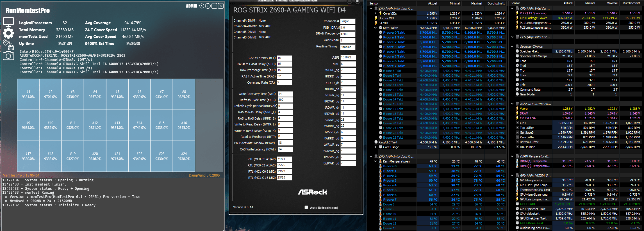Click the MemTestPro 6.1 / 95451 status text
This screenshot has height=231, width=644.
[21, 175]
